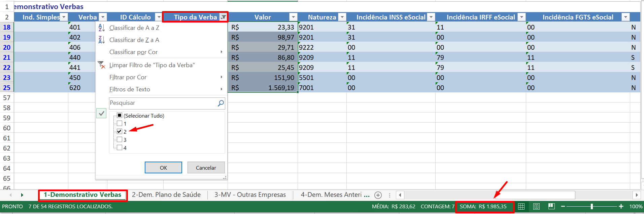Click the Demonstrativo Verbas title cell
The height and width of the screenshot is (214, 644).
(48, 7)
